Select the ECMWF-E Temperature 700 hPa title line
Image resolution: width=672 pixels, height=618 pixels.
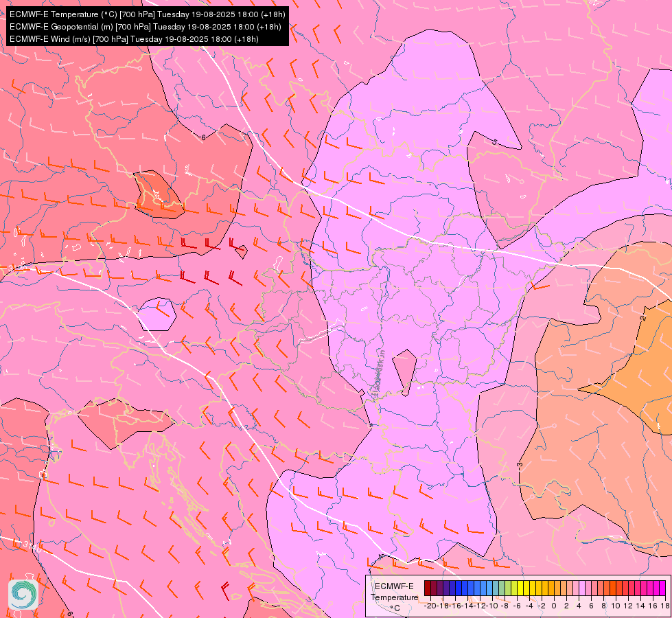147,14
